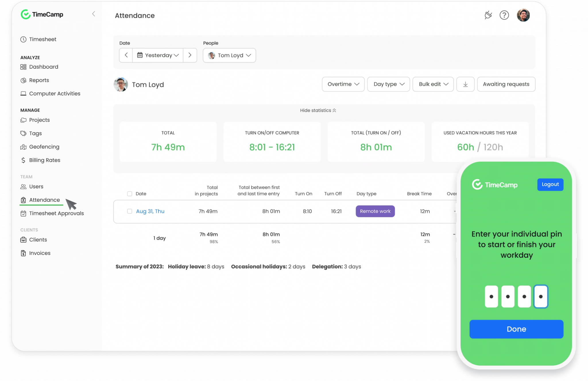The width and height of the screenshot is (588, 381).
Task: Open the Timesheet section in the sidebar
Action: pos(42,39)
